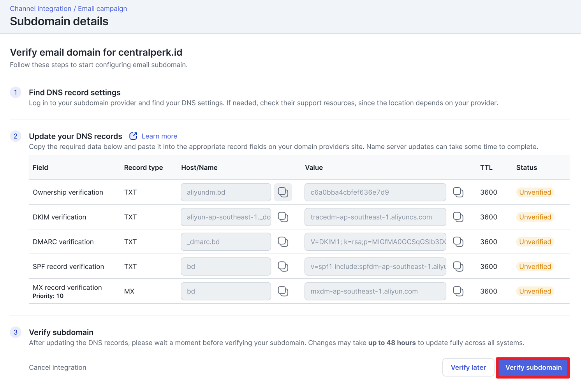581x392 pixels.
Task: Copy the SPF record value
Action: point(458,267)
